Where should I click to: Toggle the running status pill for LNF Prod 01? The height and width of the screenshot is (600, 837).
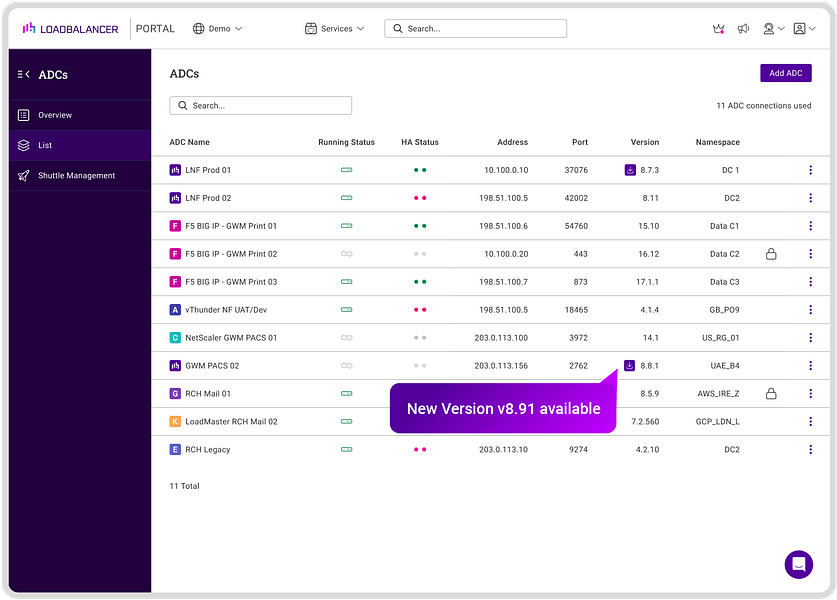coord(346,170)
